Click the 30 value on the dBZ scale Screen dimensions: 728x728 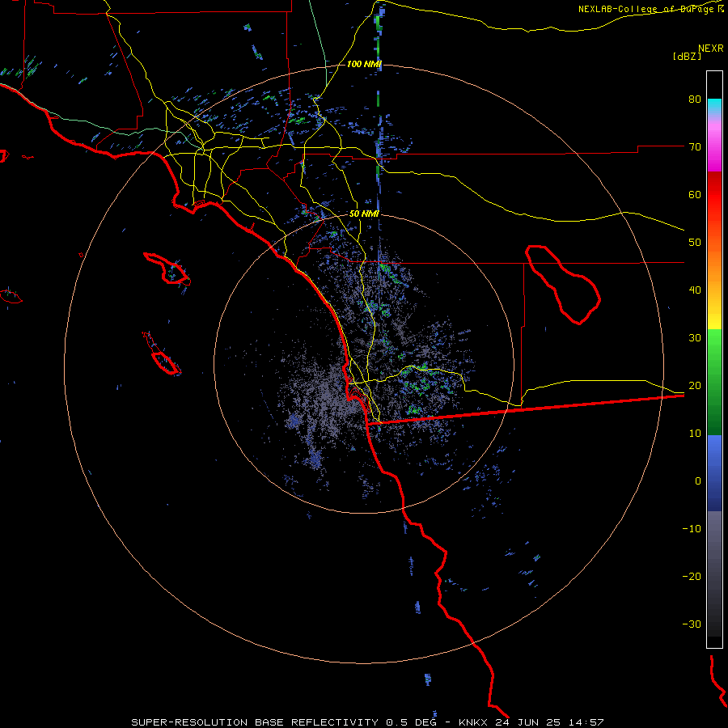695,337
